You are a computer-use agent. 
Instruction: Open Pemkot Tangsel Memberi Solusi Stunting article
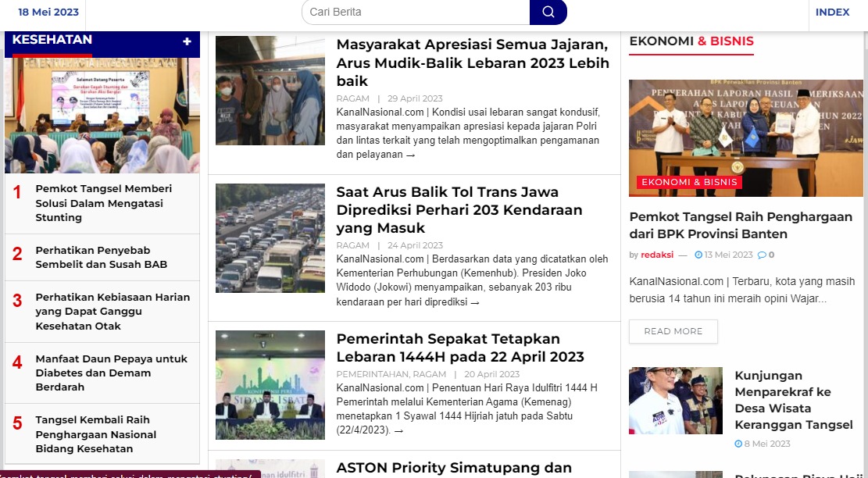(103, 203)
